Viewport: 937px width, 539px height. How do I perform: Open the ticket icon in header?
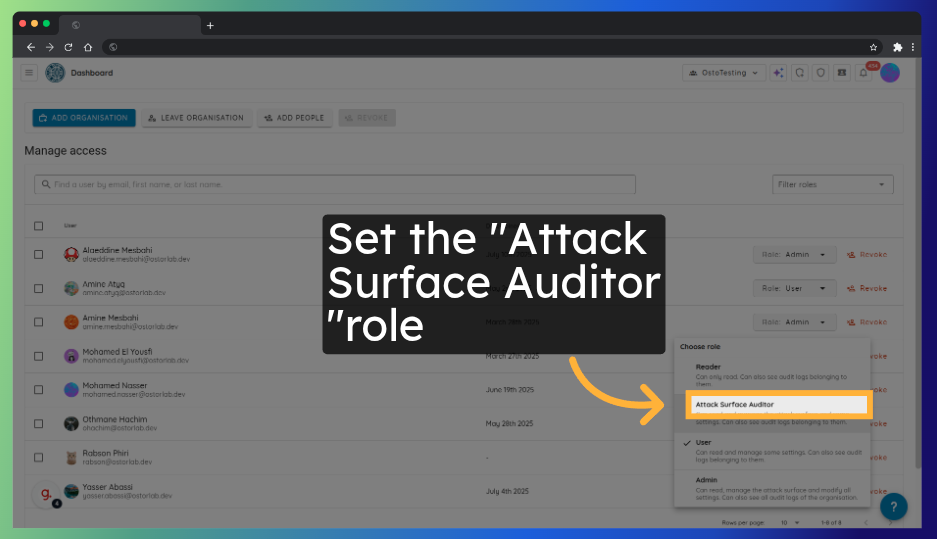(x=841, y=73)
